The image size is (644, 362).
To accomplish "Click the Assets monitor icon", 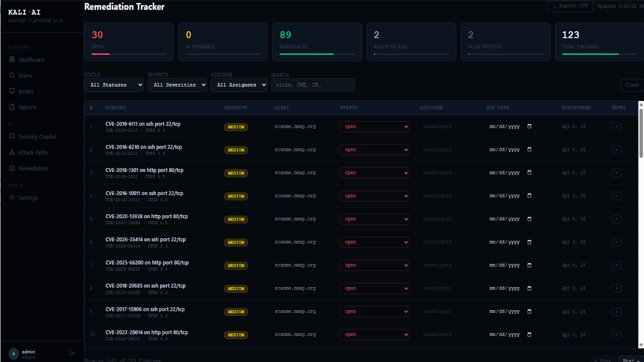I will [x=12, y=91].
